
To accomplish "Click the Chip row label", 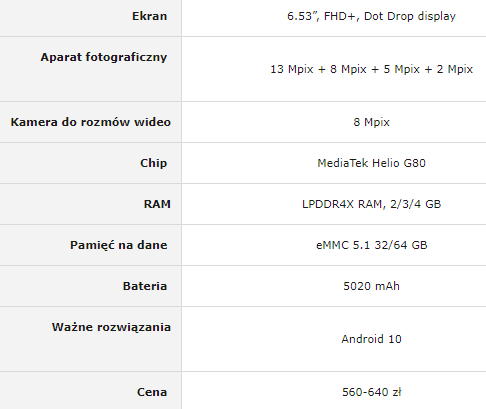I will coord(153,163).
